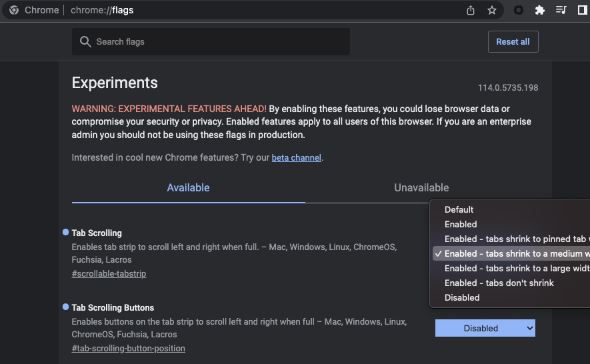Focus the Search flags field

(211, 42)
